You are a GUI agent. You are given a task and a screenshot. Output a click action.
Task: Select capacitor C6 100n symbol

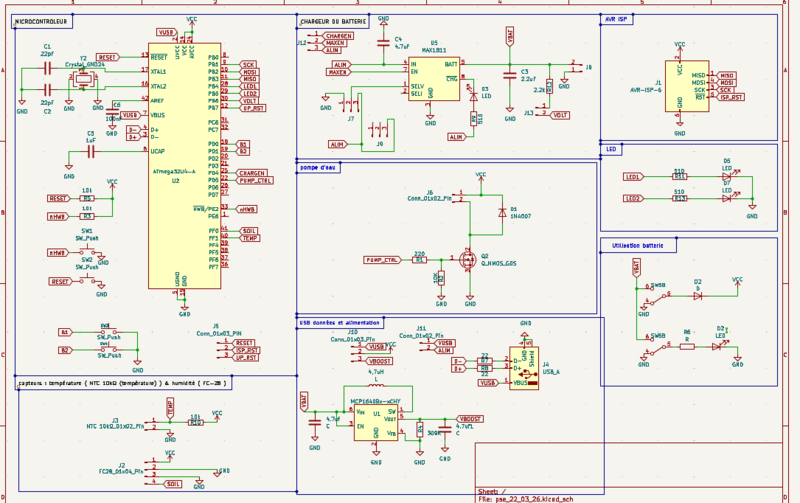pyautogui.click(x=112, y=112)
